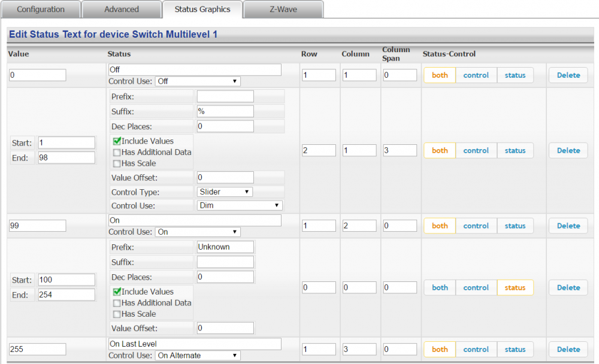Delete the value 0 Off status row
Image resolution: width=599 pixels, height=364 pixels.
(568, 75)
